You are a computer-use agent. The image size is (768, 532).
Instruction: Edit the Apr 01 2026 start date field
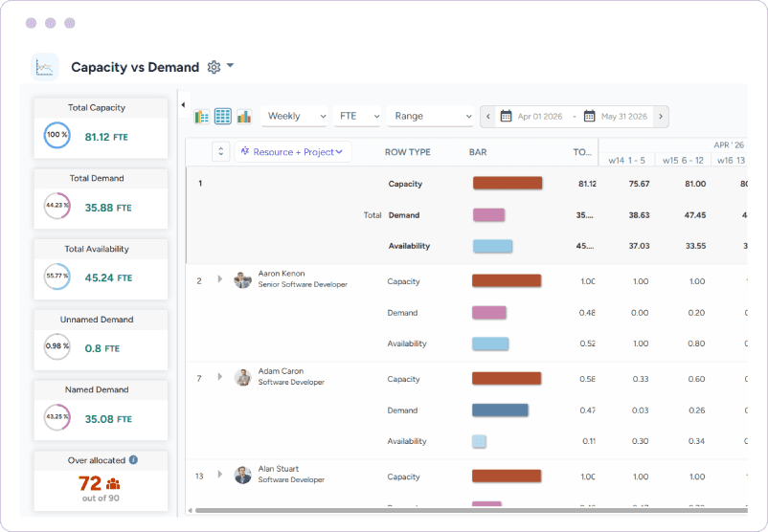tap(540, 117)
